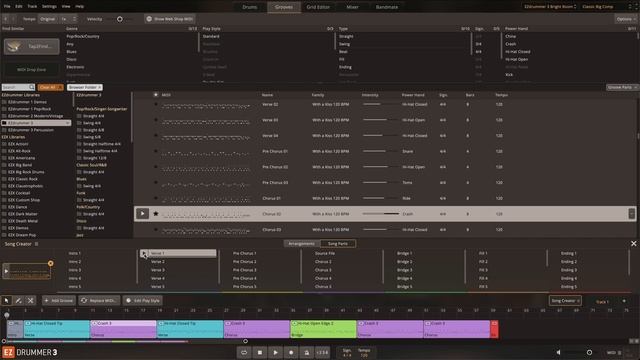
Task: Select the scissors cut tool
Action: [x=30, y=300]
